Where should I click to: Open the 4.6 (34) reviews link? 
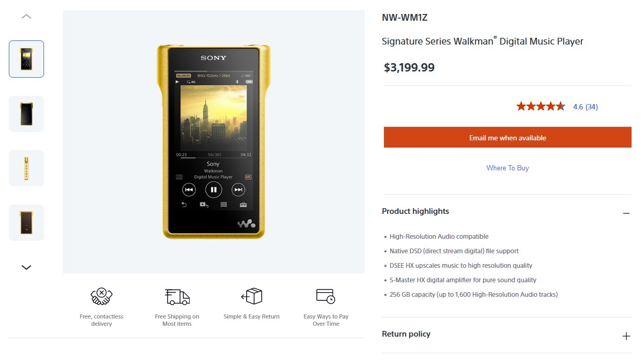pyautogui.click(x=585, y=107)
